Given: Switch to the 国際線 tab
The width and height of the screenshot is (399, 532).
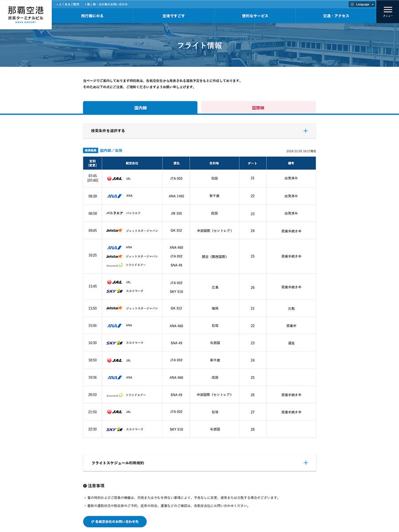Looking at the screenshot, I should (258, 108).
